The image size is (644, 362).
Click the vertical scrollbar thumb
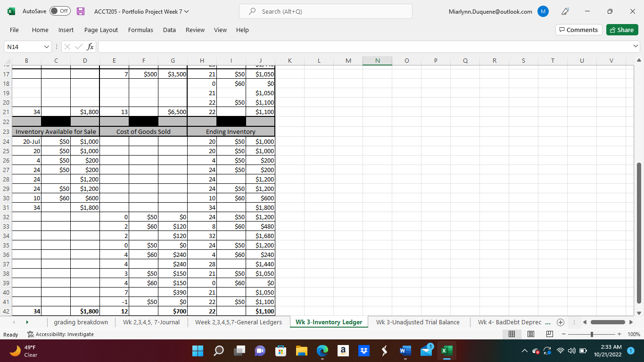pos(639,233)
